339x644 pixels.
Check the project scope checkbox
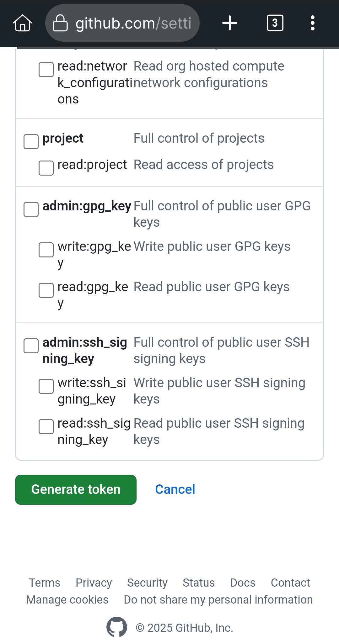(x=31, y=142)
